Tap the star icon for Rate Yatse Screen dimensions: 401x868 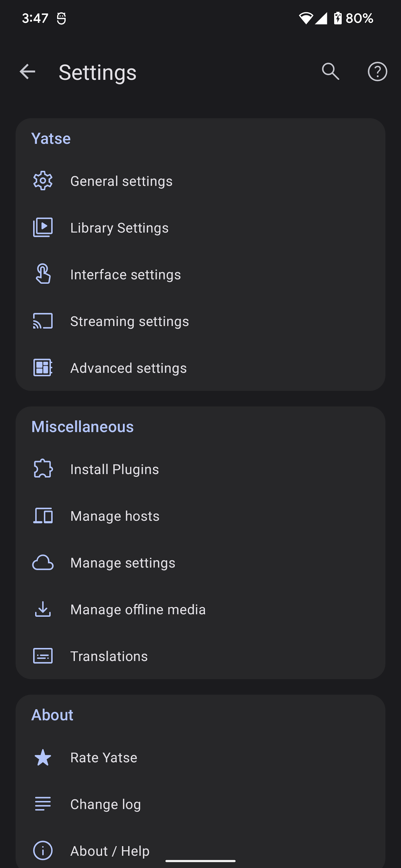pyautogui.click(x=43, y=757)
